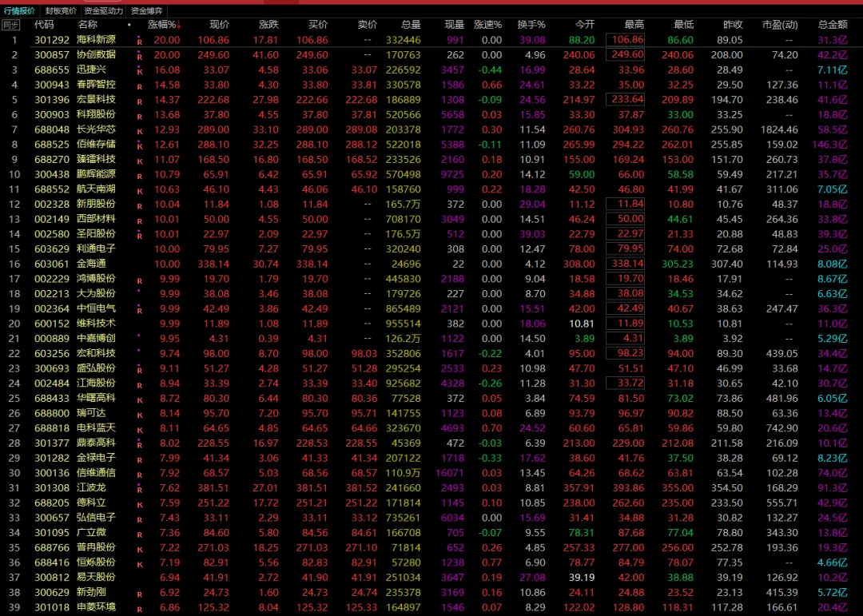This screenshot has width=863, height=616.
Task: Select stock name 大为股份
Action: 97,293
